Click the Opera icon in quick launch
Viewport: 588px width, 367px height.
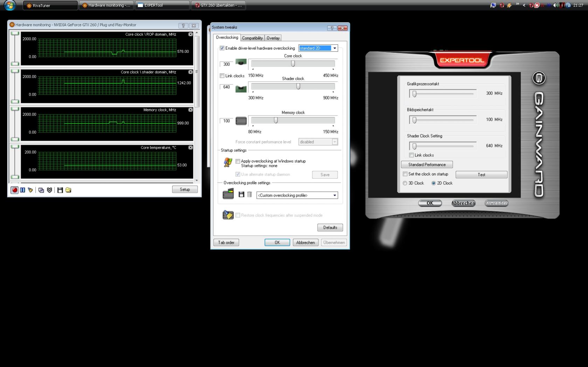501,5
